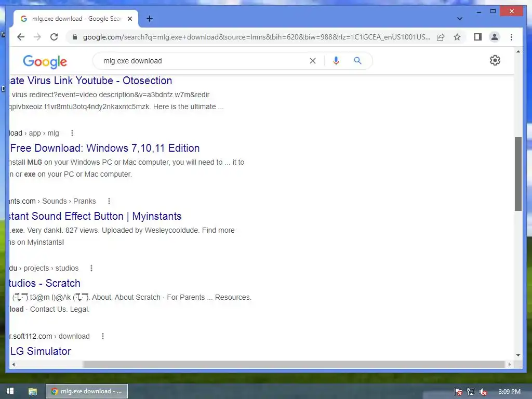Screen dimensions: 532x399
Task: Open the 3:09 PM clock
Action: [509, 392]
